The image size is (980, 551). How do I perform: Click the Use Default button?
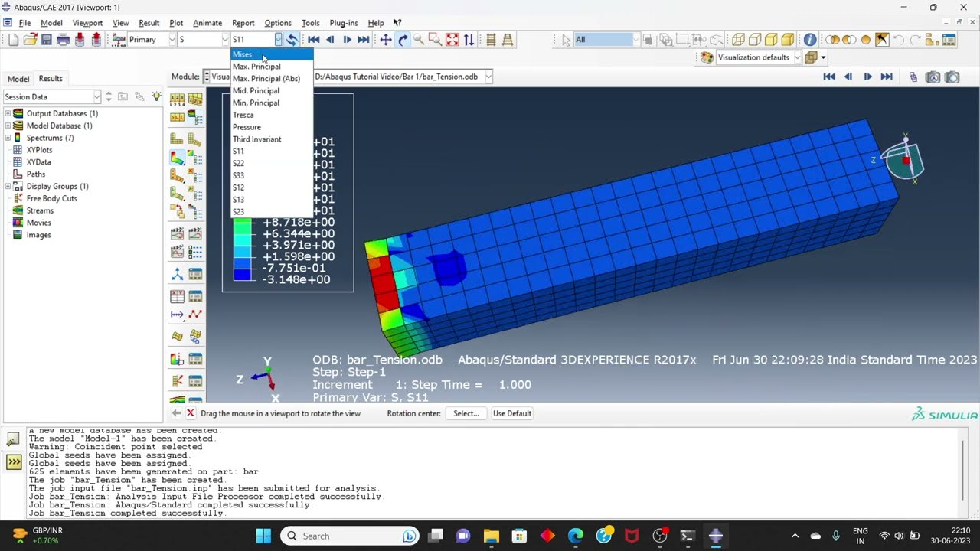click(512, 413)
